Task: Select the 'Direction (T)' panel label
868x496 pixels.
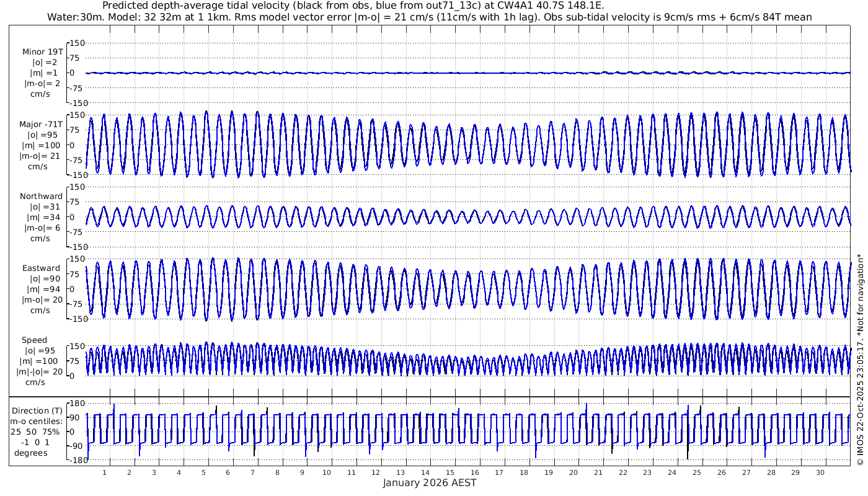Action: click(38, 410)
